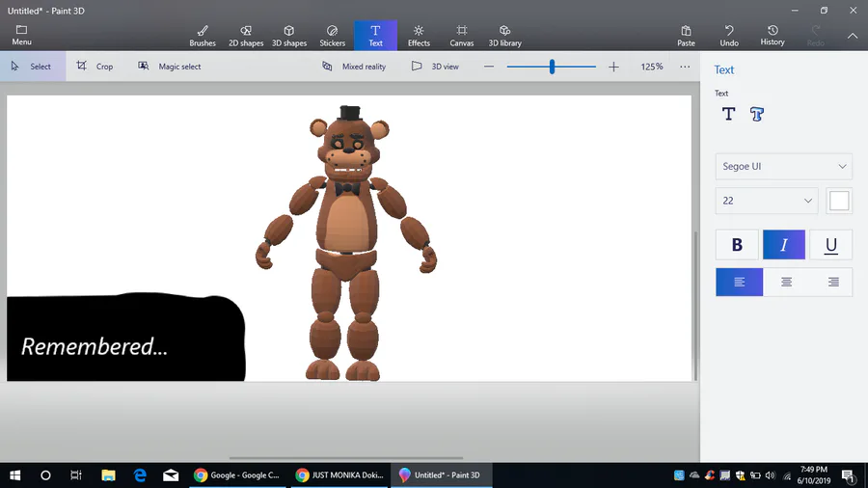The width and height of the screenshot is (868, 488).
Task: Choose the Crop tool
Action: (95, 67)
